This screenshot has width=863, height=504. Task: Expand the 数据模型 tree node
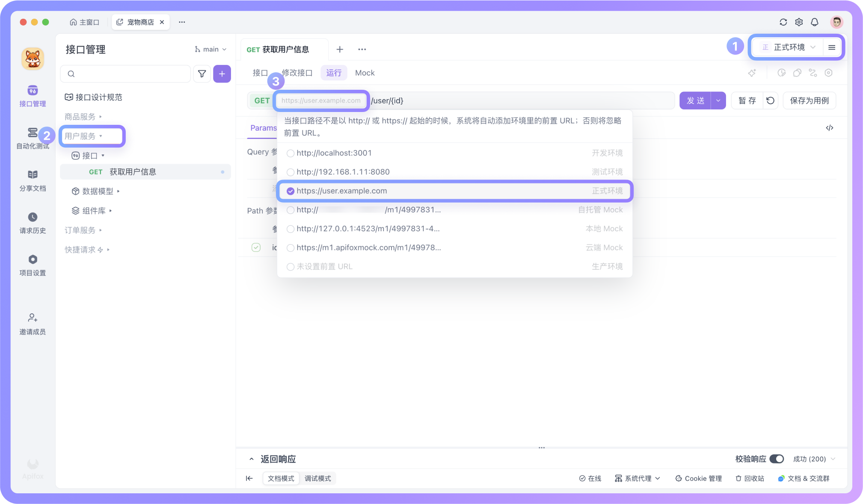(96, 191)
